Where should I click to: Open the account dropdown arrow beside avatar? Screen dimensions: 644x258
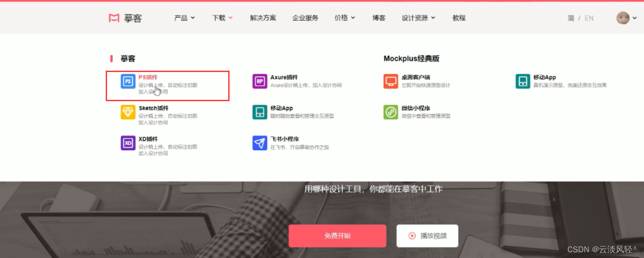635,18
